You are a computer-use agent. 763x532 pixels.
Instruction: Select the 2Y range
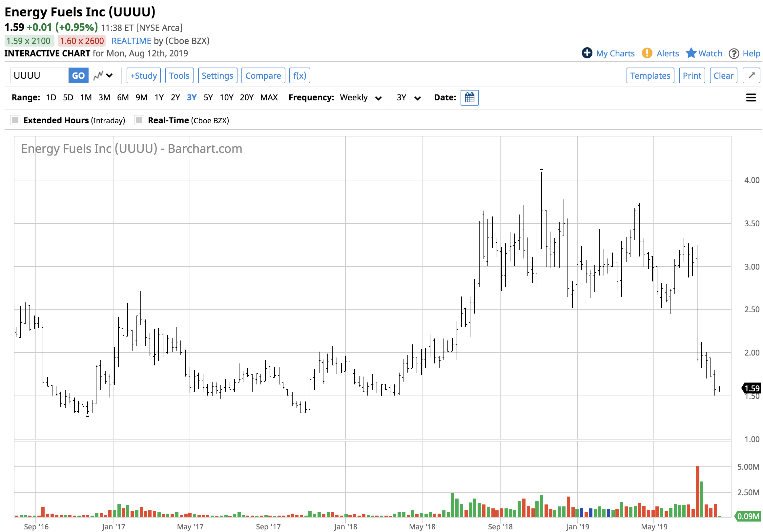click(x=175, y=98)
